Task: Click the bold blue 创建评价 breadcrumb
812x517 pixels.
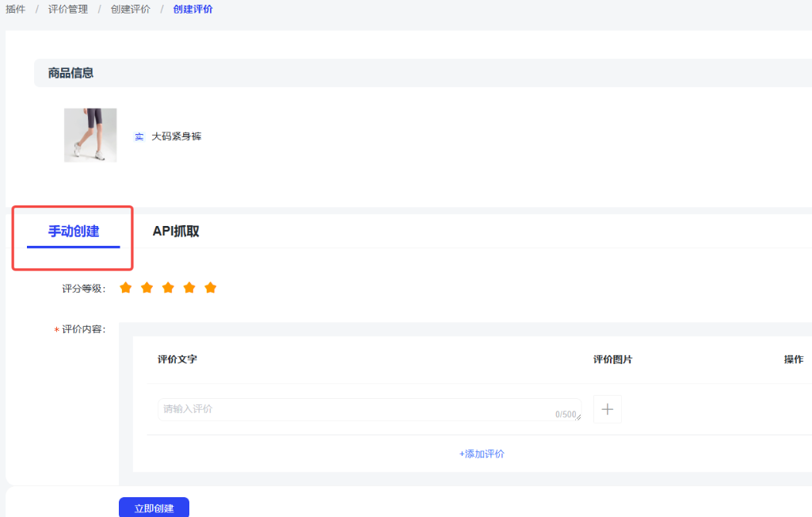Action: tap(193, 10)
